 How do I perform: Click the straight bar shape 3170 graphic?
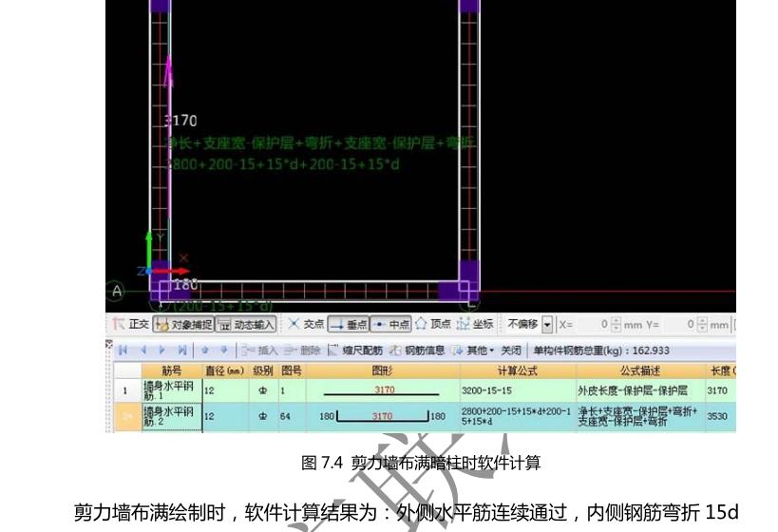pyautogui.click(x=382, y=390)
